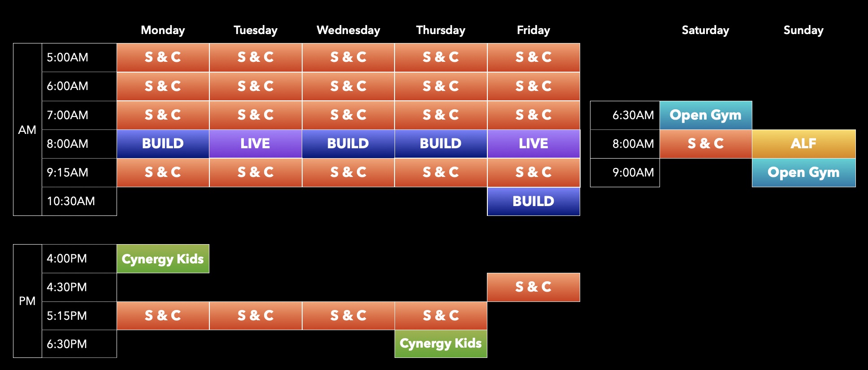Open Thursday 6:30PM Cynergy Kids class
This screenshot has height=370, width=868.
[x=440, y=344]
